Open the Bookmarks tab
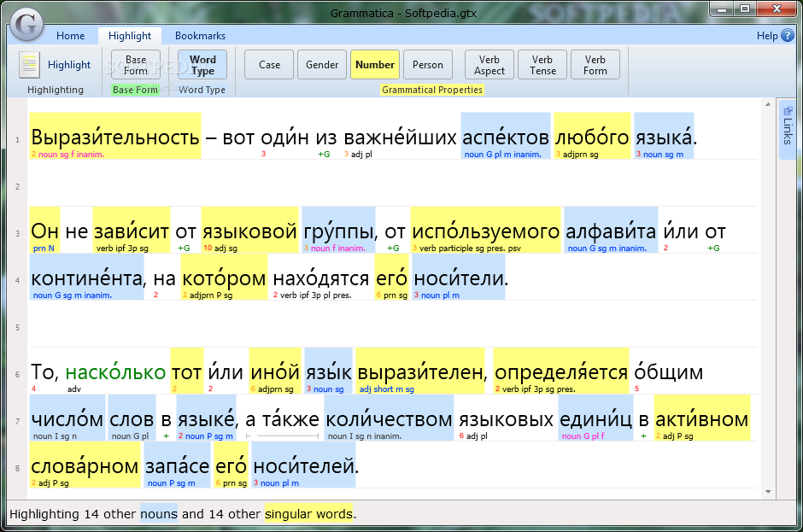Screen dimensions: 803x532 click(200, 35)
